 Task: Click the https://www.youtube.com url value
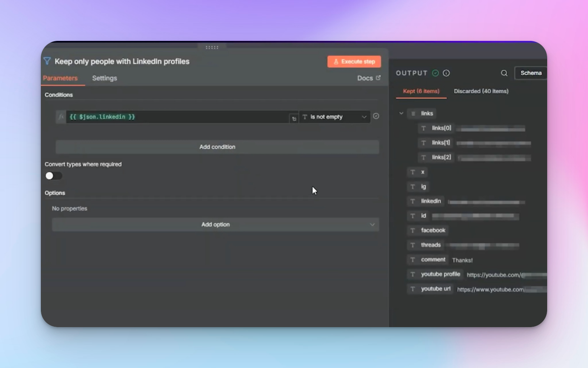[x=502, y=290]
